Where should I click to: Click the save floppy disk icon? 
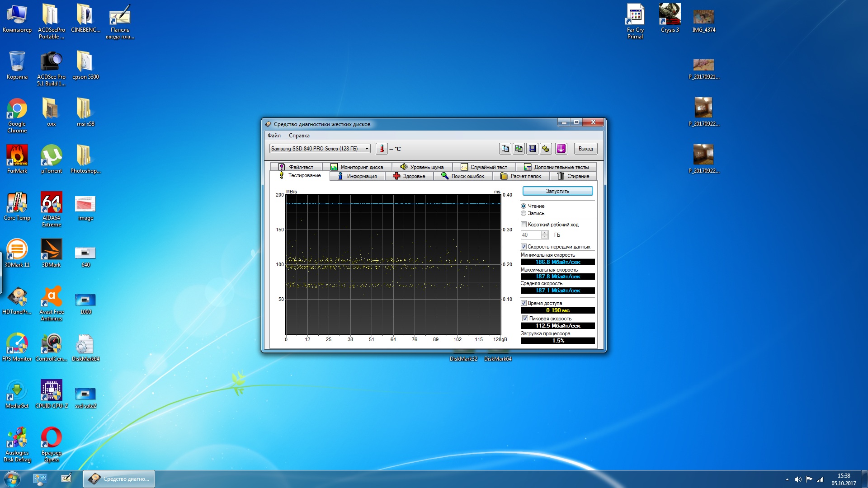[532, 149]
